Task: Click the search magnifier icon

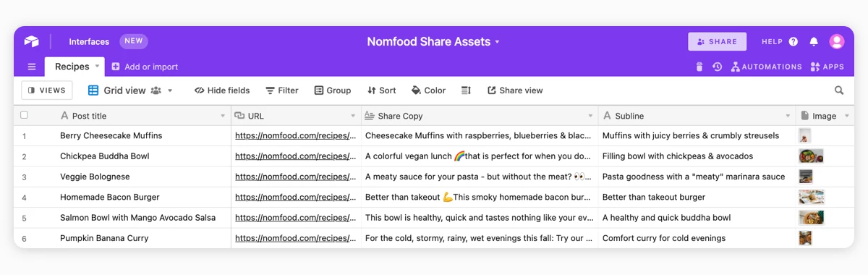Action: pos(839,90)
